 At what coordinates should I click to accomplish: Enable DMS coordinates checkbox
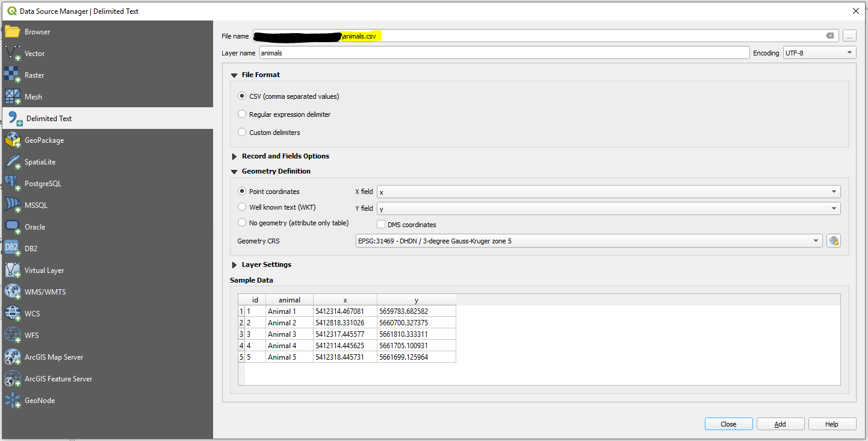coord(381,225)
